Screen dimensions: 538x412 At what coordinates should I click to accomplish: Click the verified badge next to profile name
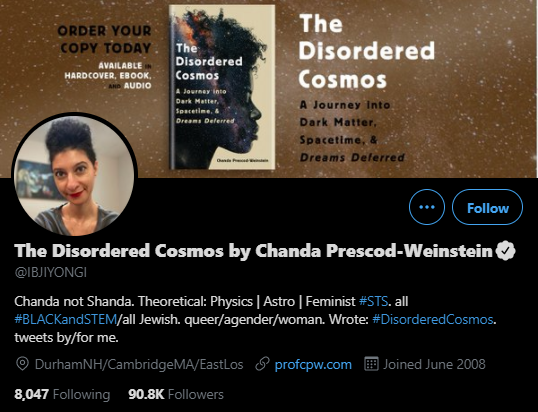(505, 250)
